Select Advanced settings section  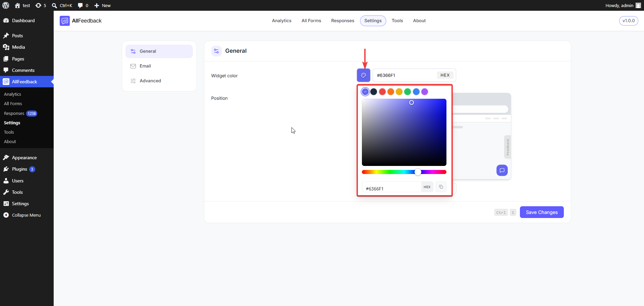click(159, 81)
